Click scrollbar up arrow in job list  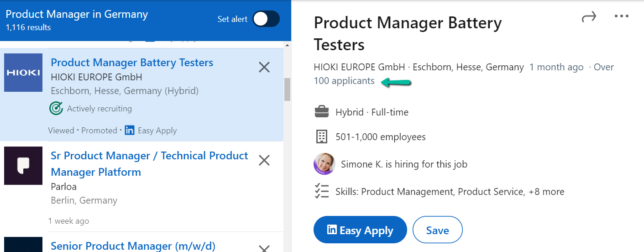tap(287, 45)
